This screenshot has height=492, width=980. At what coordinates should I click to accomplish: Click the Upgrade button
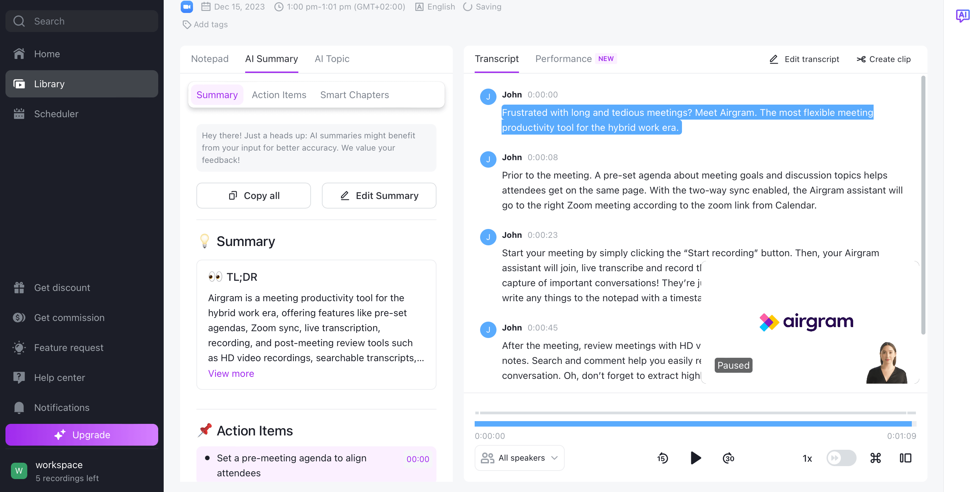[x=82, y=434]
